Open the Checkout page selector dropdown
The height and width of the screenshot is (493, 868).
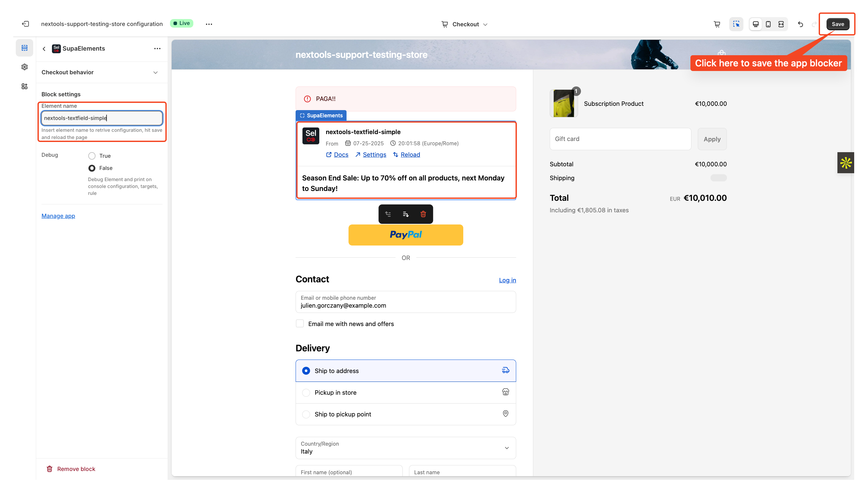click(x=464, y=24)
